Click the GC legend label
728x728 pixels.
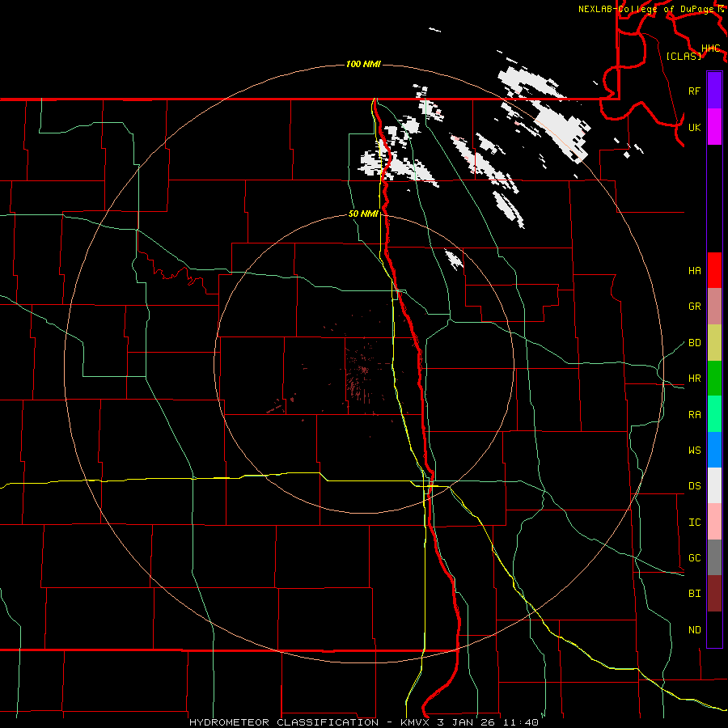point(695,558)
